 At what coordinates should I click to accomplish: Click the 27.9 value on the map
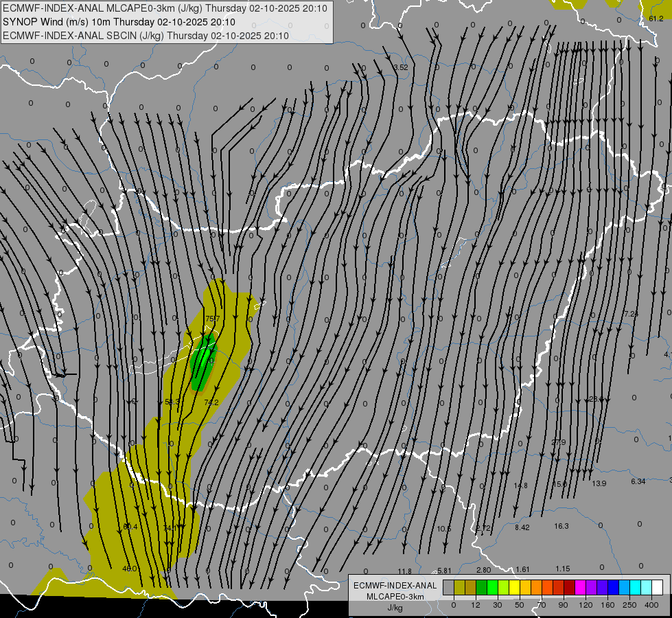[559, 442]
